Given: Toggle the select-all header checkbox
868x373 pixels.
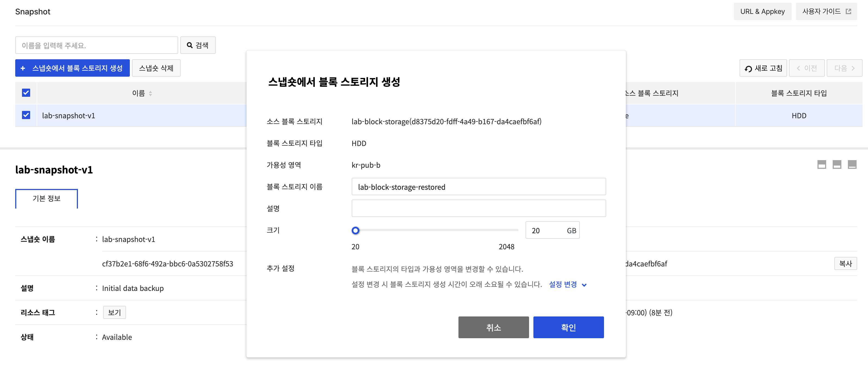Looking at the screenshot, I should click(x=26, y=93).
